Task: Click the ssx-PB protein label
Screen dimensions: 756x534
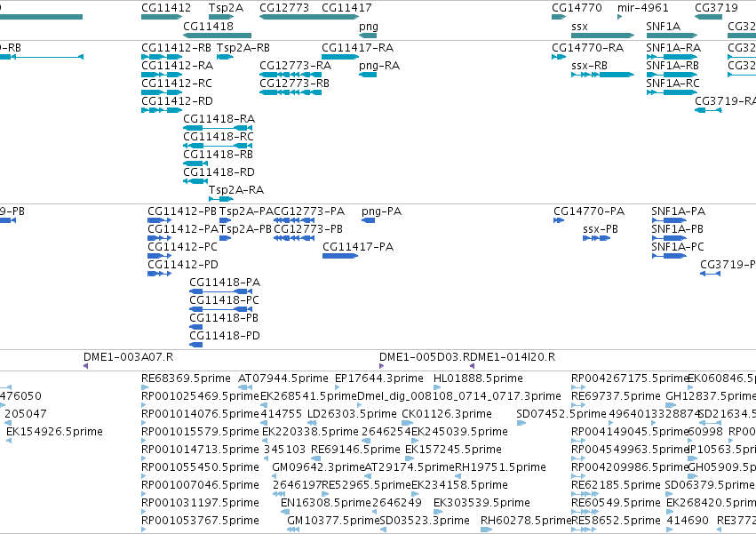Action: [x=601, y=229]
